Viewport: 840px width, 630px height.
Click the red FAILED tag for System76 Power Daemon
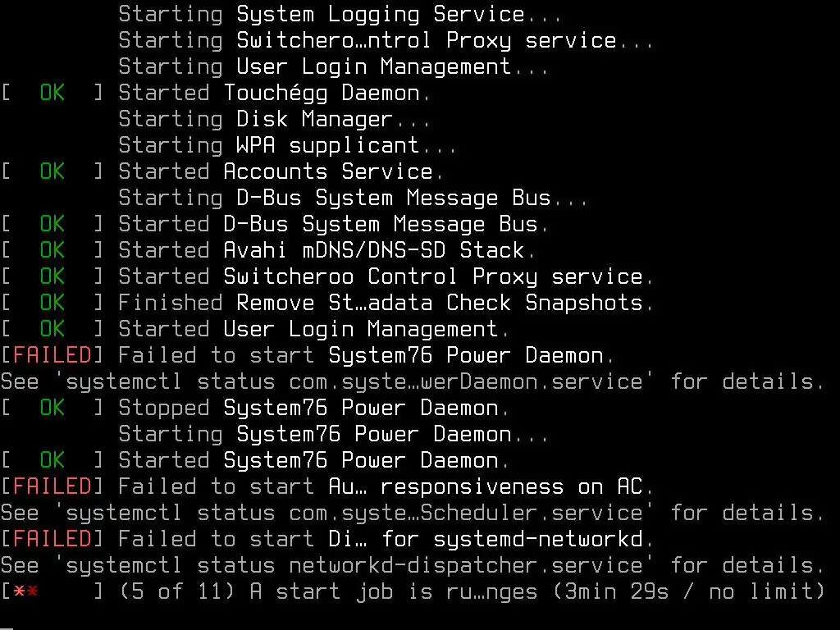[x=52, y=356]
